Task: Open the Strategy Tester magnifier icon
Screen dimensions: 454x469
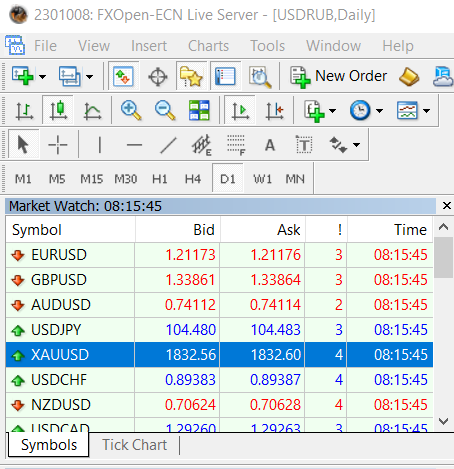Action: 260,76
